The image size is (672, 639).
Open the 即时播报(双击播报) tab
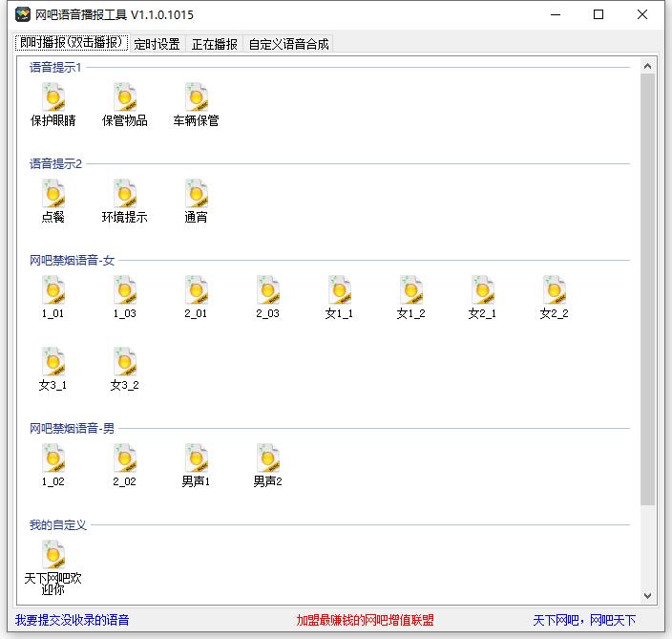[x=72, y=43]
